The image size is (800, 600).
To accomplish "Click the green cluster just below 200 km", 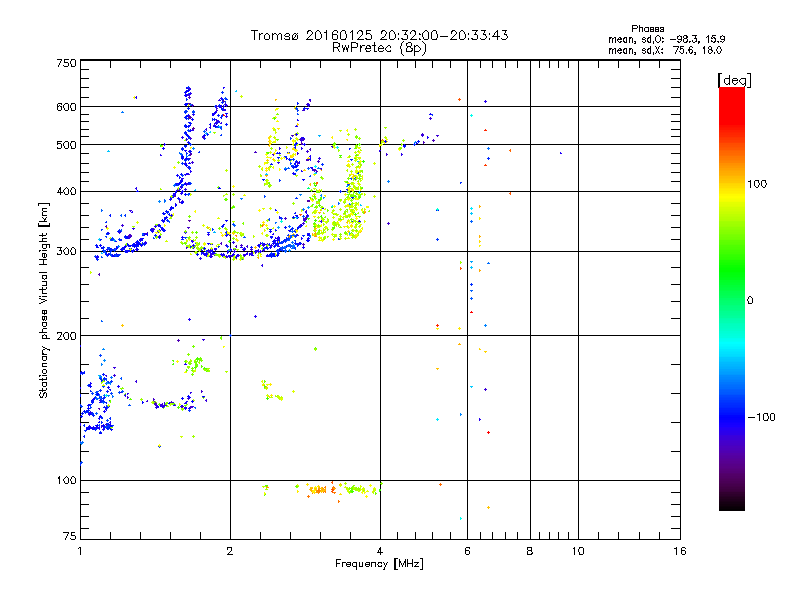I will pyautogui.click(x=194, y=365).
